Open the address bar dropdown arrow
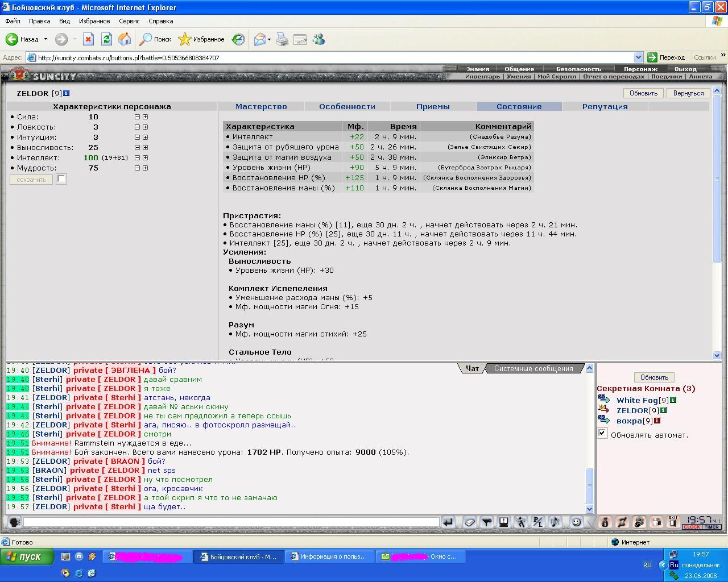Screen dimensions: 728x582 638,57
